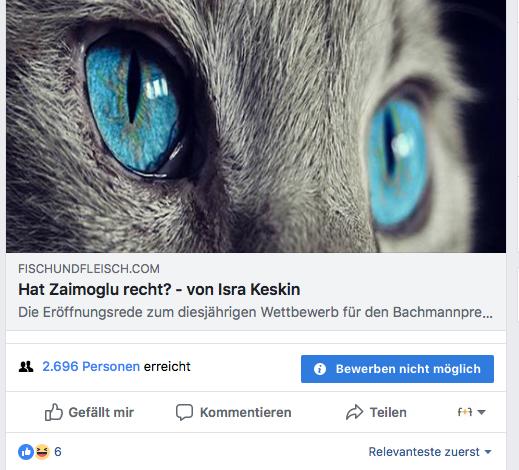Open the cat eyes article image
The image size is (519, 470).
256,126
